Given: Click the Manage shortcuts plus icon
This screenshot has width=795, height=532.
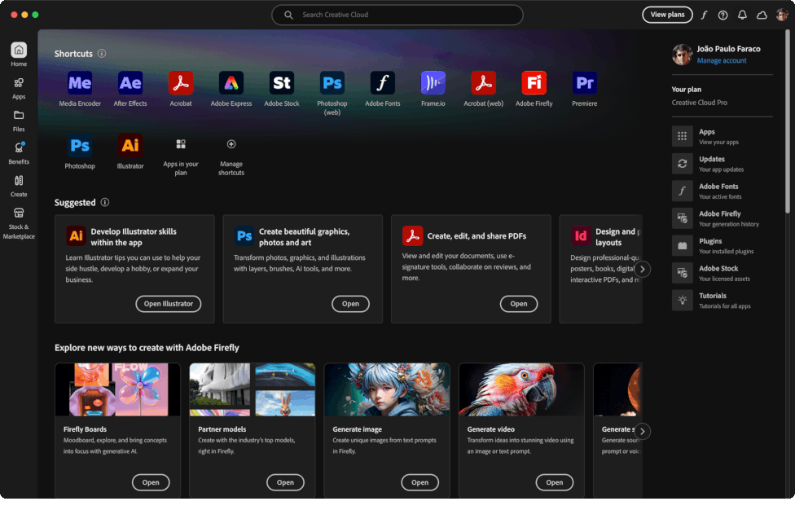Looking at the screenshot, I should 231,145.
